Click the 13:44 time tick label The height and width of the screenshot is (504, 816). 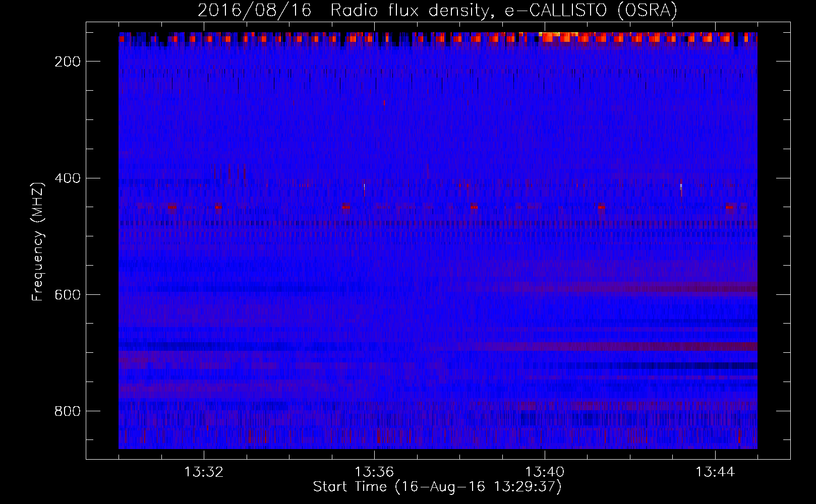point(715,472)
